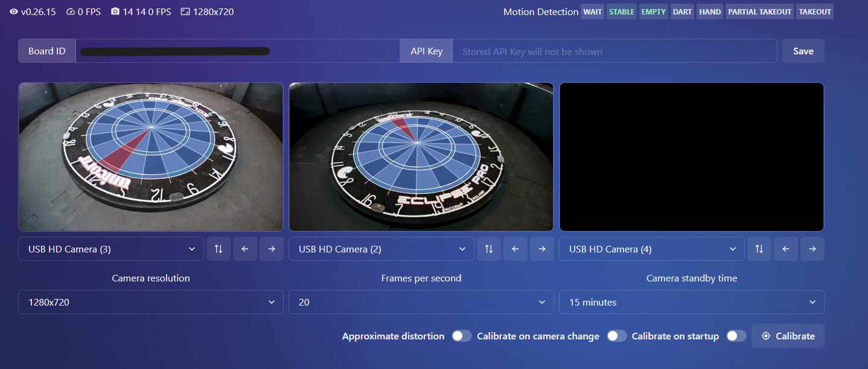Click the first camera dartboard preview
This screenshot has height=369, width=868.
(x=151, y=157)
